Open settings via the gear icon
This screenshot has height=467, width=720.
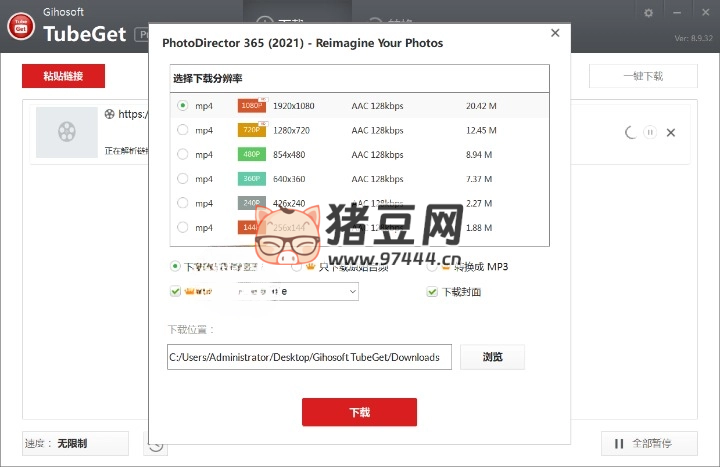[x=648, y=13]
